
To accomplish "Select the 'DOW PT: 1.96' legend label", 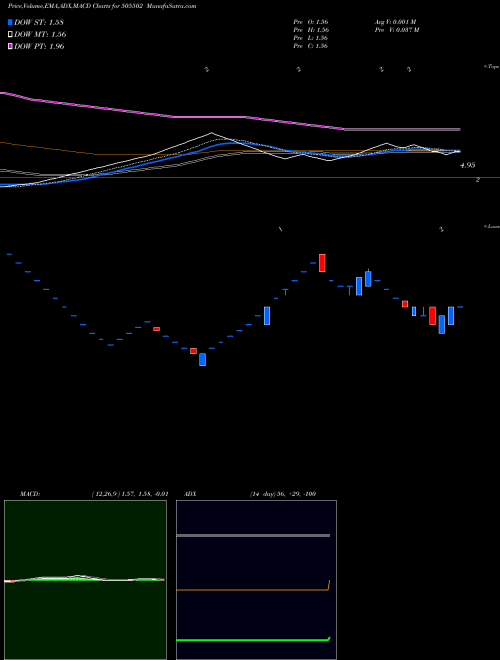I will tap(39, 47).
